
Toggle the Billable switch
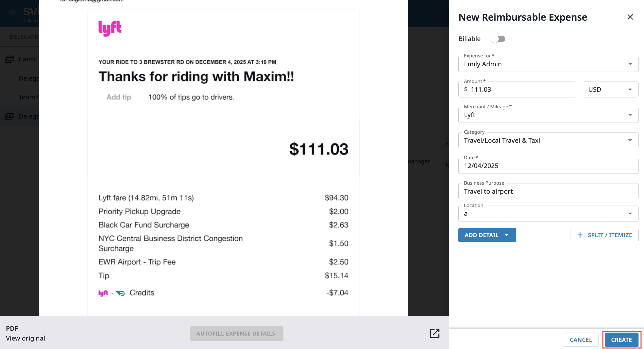tap(498, 39)
